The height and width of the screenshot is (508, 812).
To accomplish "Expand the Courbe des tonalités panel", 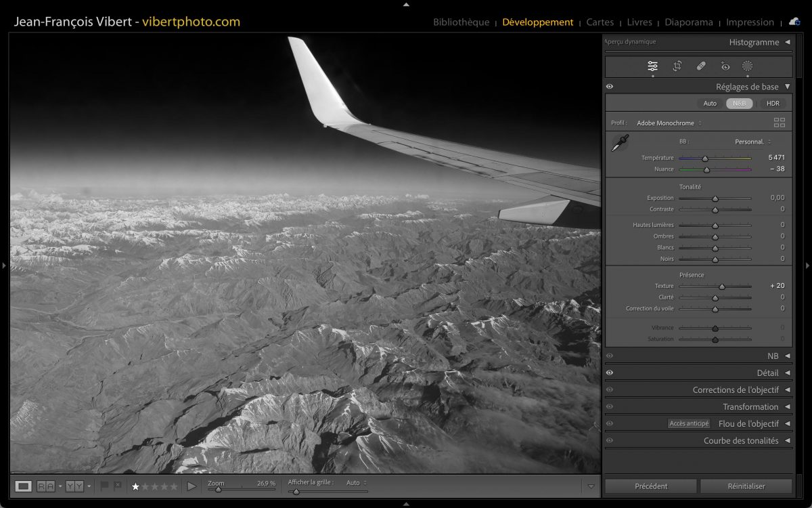I will [x=741, y=440].
